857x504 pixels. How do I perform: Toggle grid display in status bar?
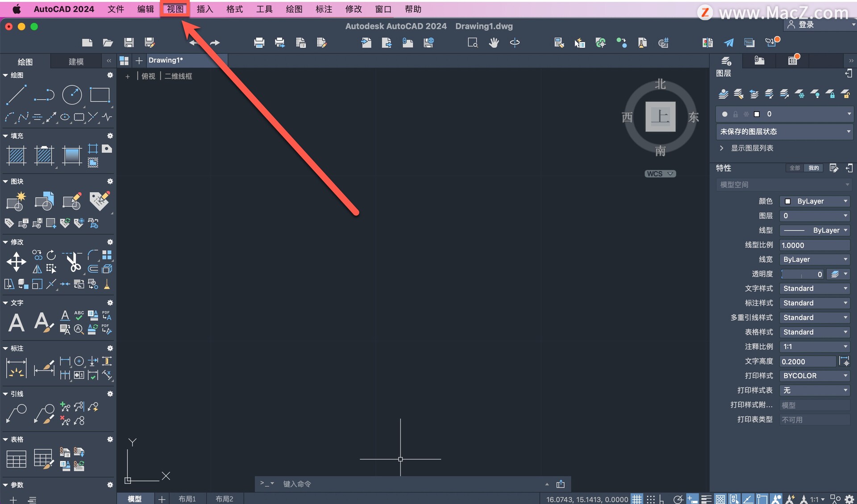coord(637,499)
